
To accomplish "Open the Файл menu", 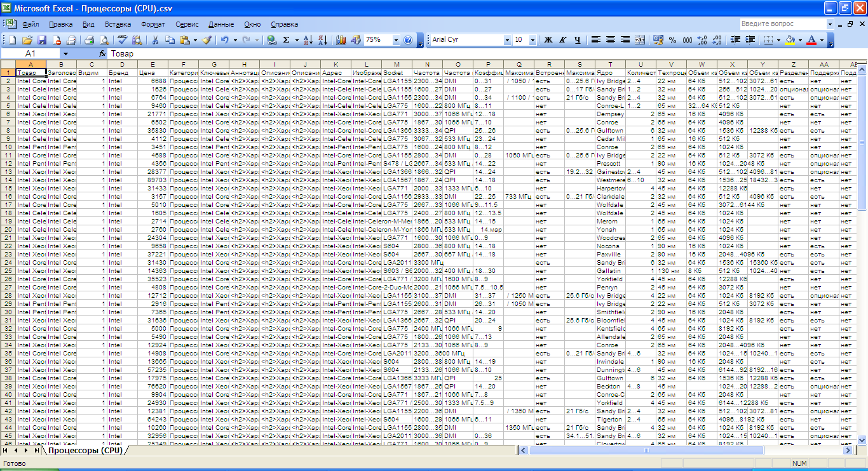I will 31,24.
